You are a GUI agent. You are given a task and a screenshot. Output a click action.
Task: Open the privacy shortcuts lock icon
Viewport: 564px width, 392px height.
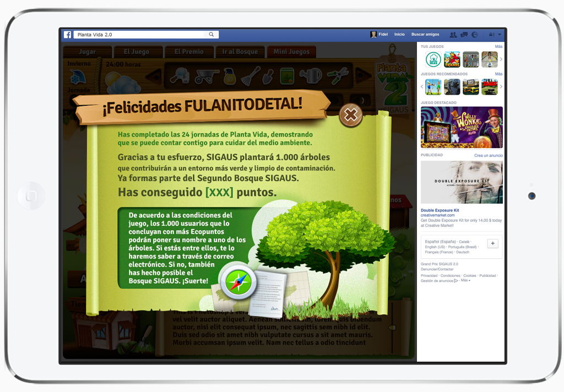coord(491,35)
